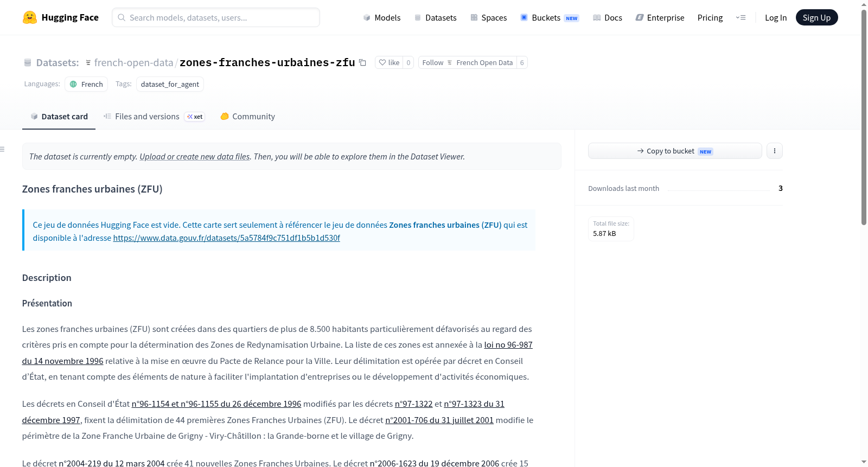Click the like count 0 badge

[409, 62]
